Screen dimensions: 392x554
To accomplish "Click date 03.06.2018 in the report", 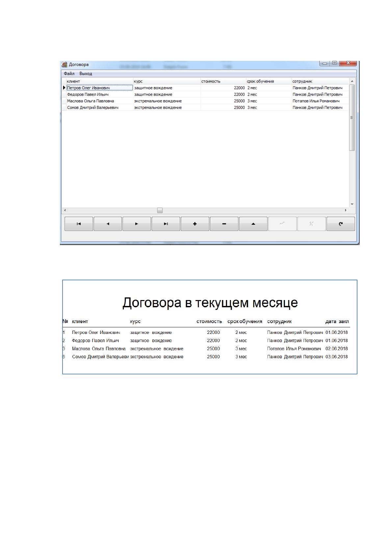I will click(x=336, y=357).
